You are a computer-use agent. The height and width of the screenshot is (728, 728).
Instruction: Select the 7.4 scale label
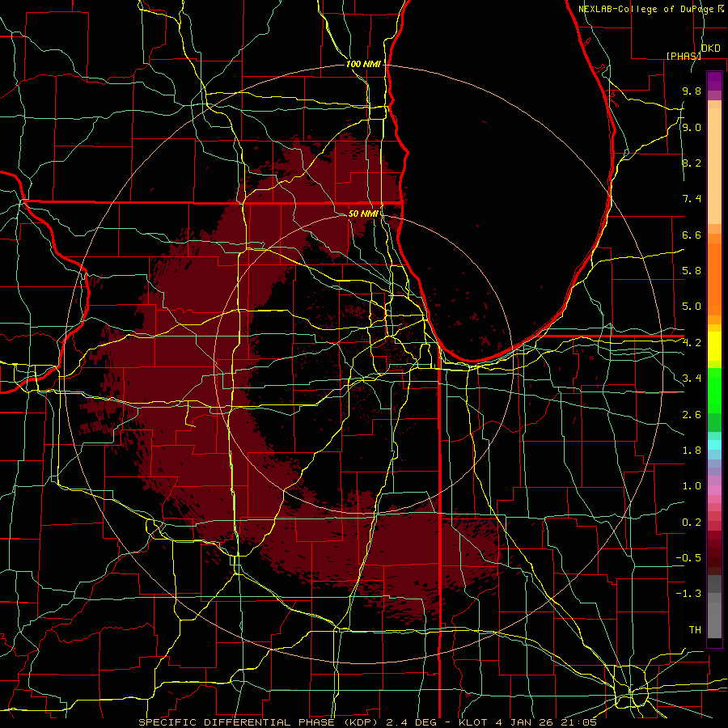tap(692, 199)
